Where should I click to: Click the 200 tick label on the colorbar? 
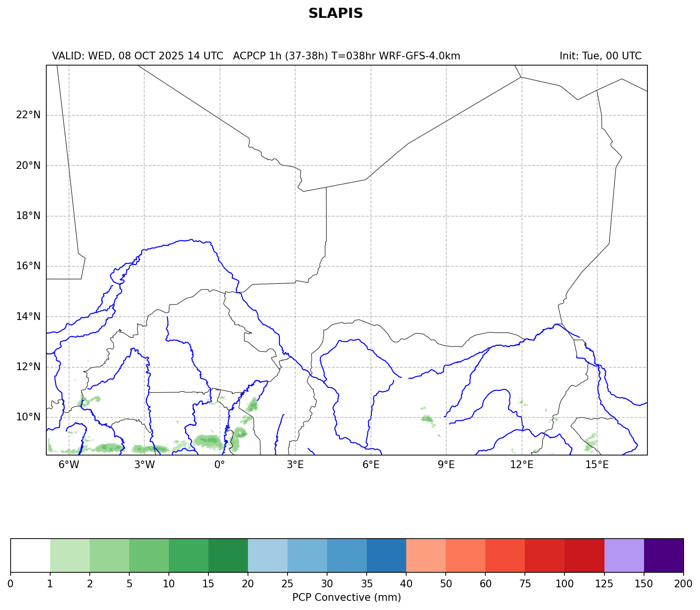coord(683,584)
